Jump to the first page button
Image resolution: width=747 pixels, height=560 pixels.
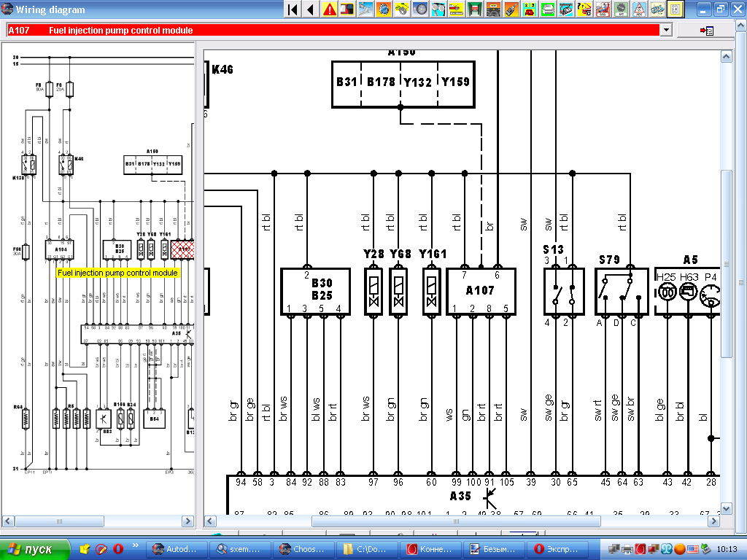pos(293,9)
